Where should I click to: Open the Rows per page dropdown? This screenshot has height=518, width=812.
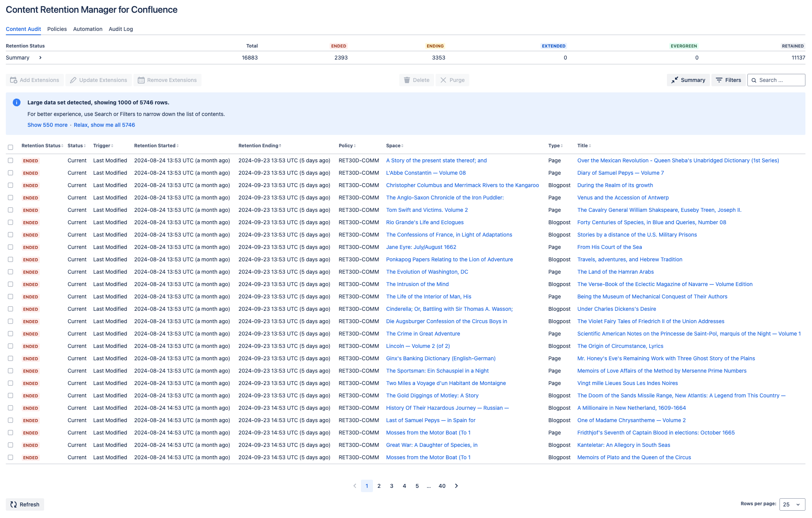pos(792,504)
